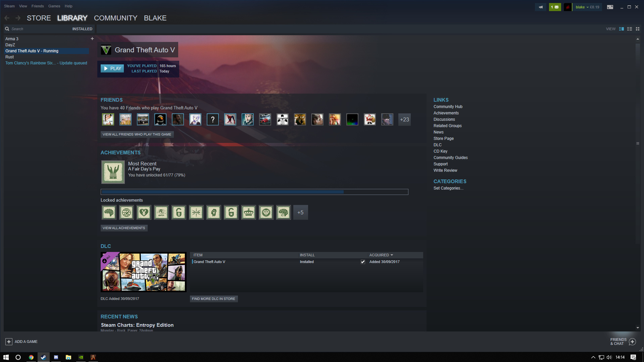The width and height of the screenshot is (644, 362).
Task: Click the Add a Game plus icon
Action: [x=9, y=342]
